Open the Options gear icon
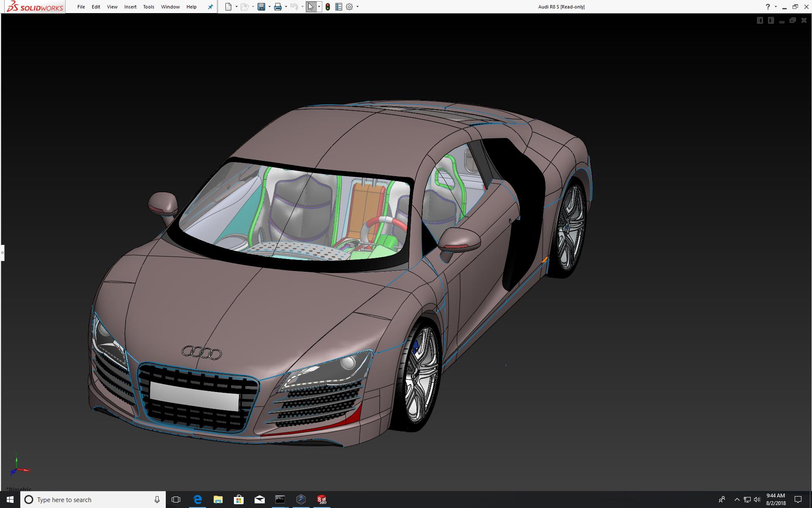Viewport: 812px width, 508px height. point(349,7)
